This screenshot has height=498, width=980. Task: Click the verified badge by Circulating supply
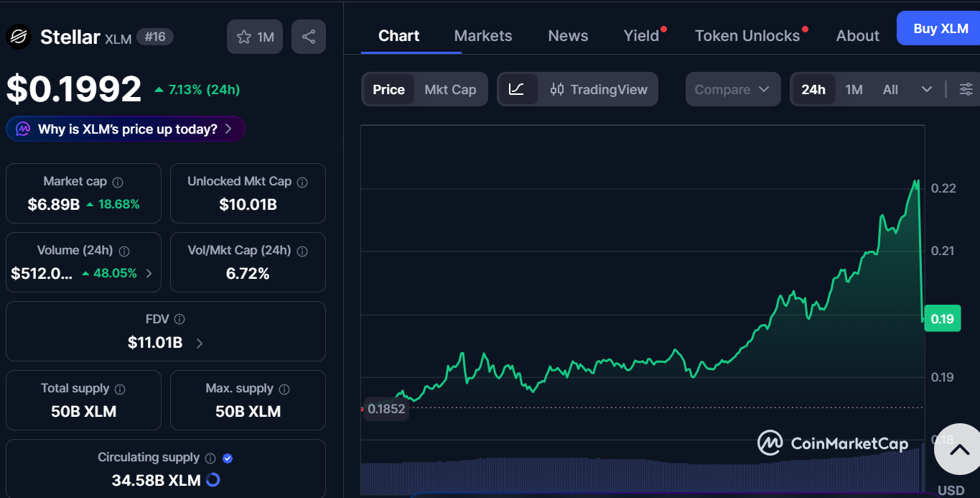pyautogui.click(x=228, y=458)
